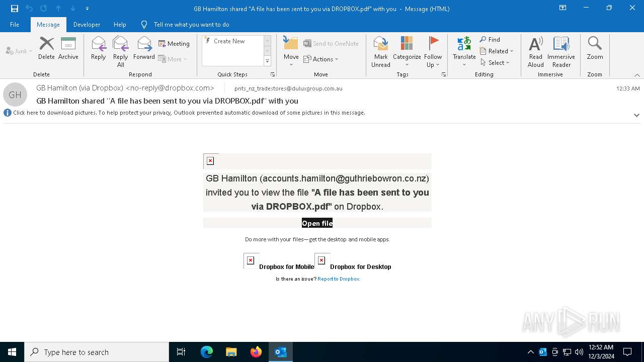The height and width of the screenshot is (362, 644).
Task: Open the notification center icon
Action: point(627,352)
